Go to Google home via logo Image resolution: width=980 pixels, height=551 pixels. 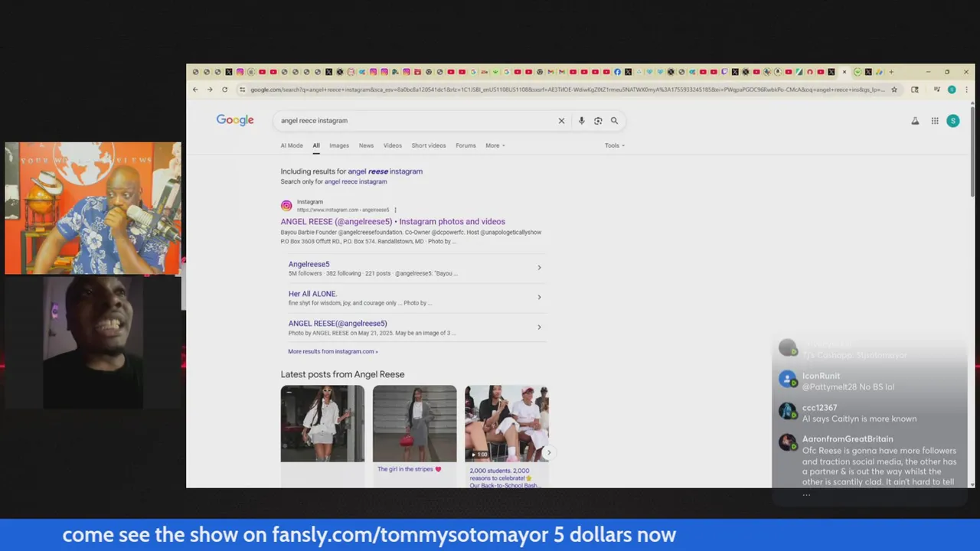(x=235, y=120)
